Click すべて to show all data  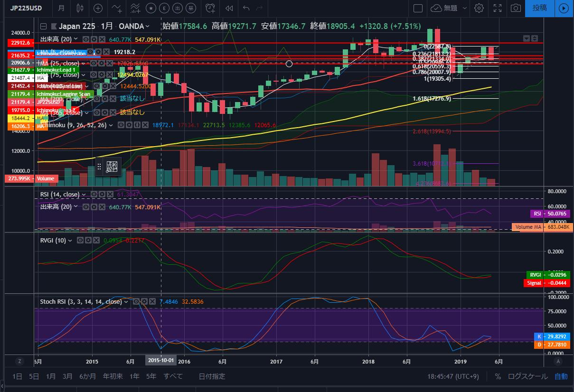(x=173, y=376)
